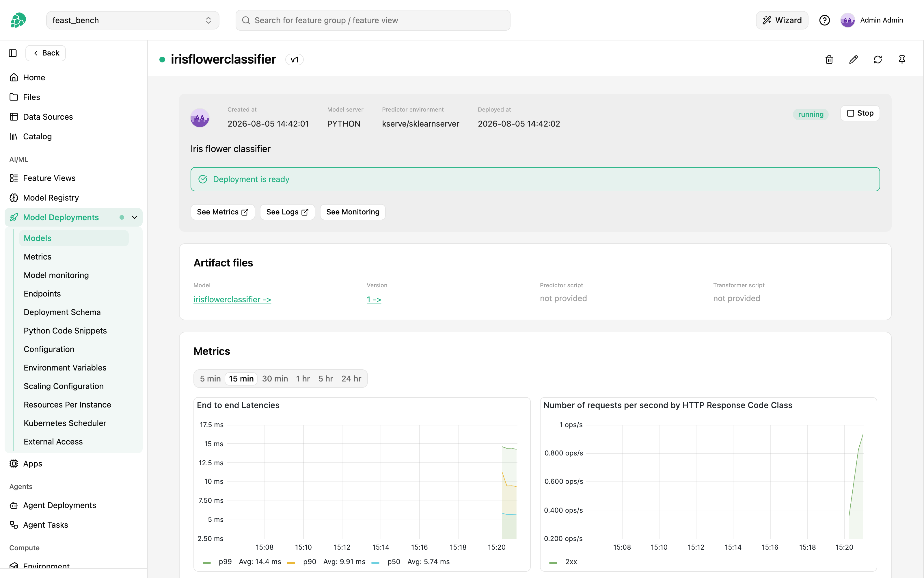Select 1 hr metrics range
The height and width of the screenshot is (578, 924).
pos(303,379)
